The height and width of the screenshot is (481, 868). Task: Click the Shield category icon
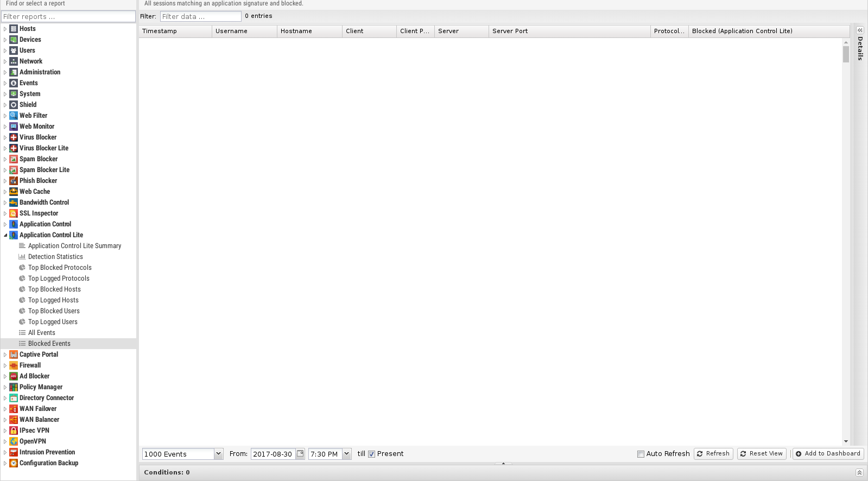point(14,105)
